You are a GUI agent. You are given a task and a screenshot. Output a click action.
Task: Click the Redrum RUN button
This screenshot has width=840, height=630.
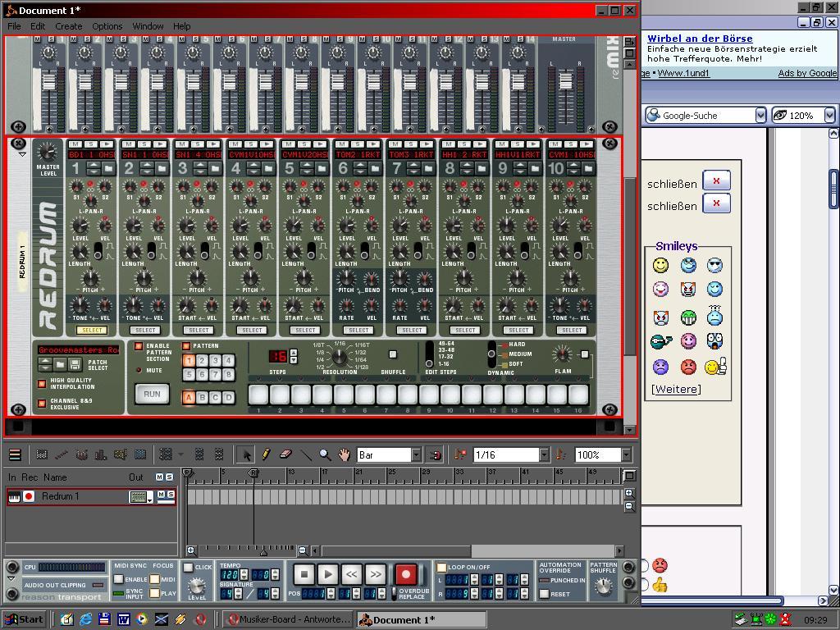click(152, 394)
